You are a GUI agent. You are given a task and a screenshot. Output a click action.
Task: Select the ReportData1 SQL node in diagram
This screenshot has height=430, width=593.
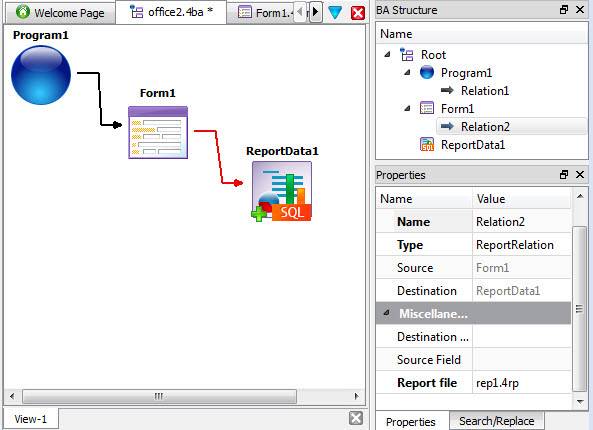(282, 191)
